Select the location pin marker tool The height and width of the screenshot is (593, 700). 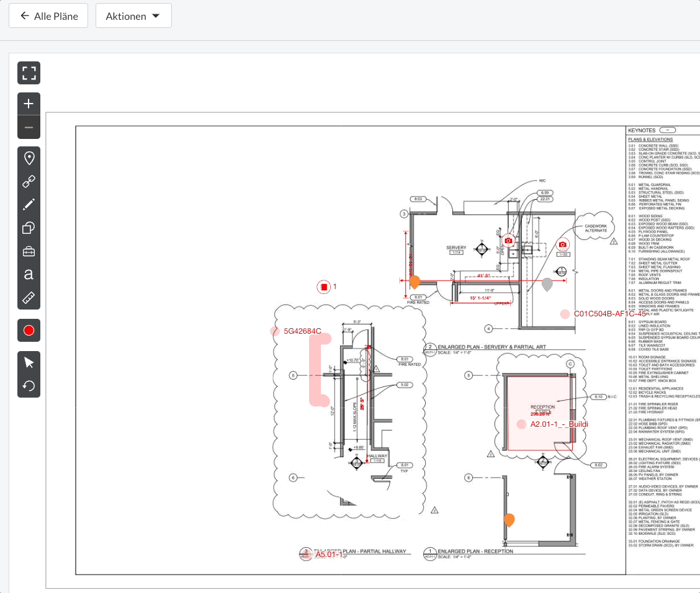[x=29, y=158]
